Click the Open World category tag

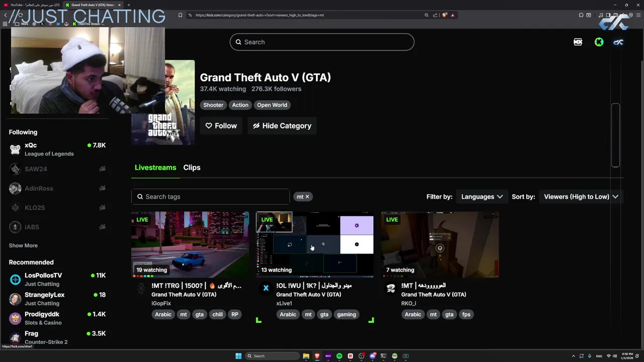272,105
